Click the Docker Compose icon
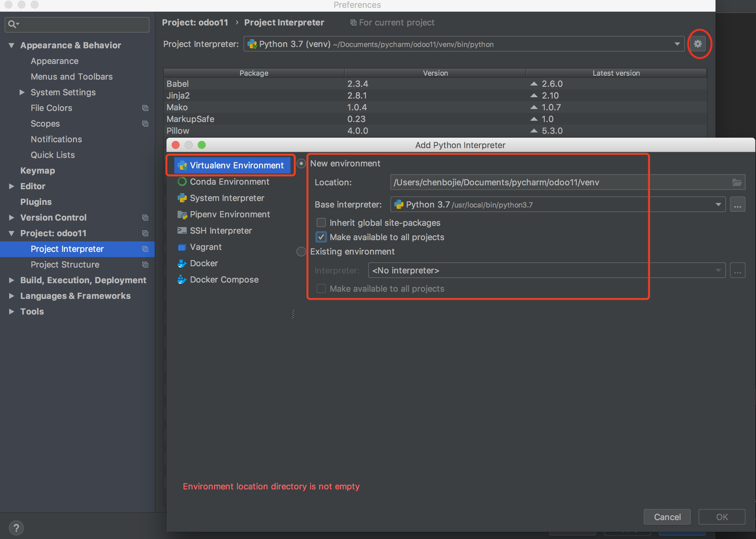The width and height of the screenshot is (756, 539). click(182, 280)
